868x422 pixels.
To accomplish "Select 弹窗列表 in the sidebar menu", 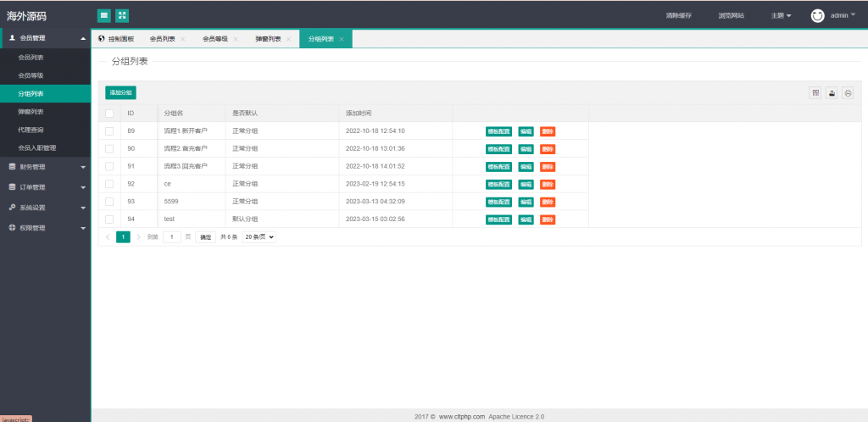I will pyautogui.click(x=31, y=112).
